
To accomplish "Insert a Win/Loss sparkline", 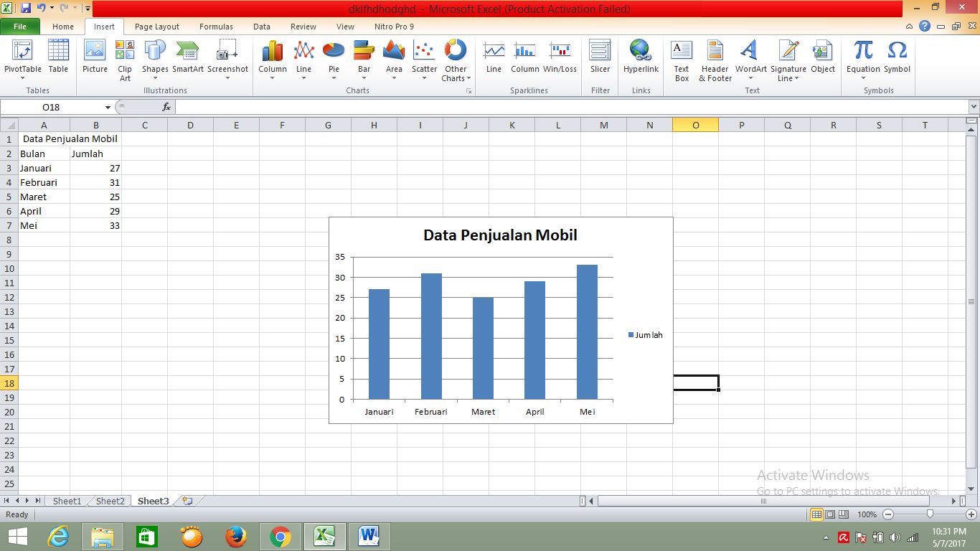I will tap(560, 57).
